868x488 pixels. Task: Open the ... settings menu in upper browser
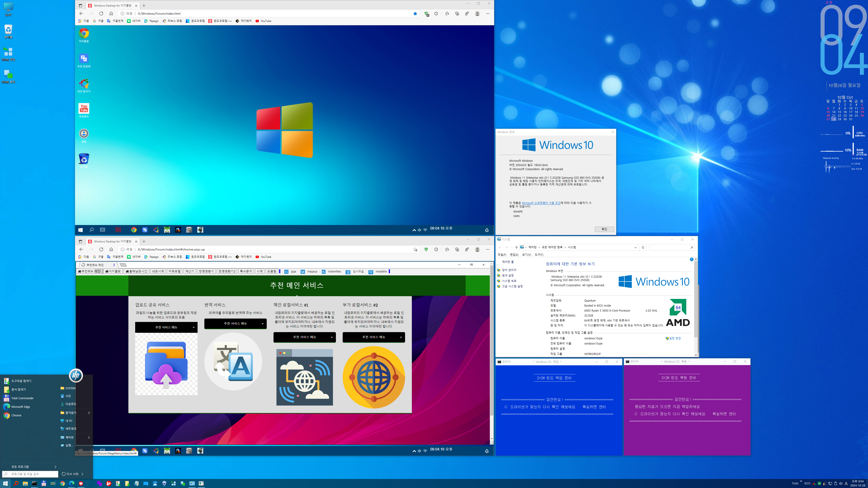click(x=488, y=14)
